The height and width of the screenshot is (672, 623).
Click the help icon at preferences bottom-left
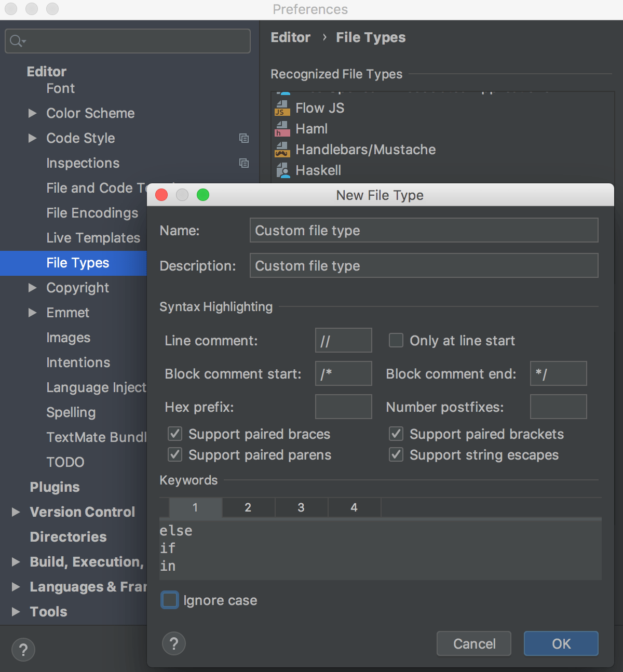pos(23,649)
